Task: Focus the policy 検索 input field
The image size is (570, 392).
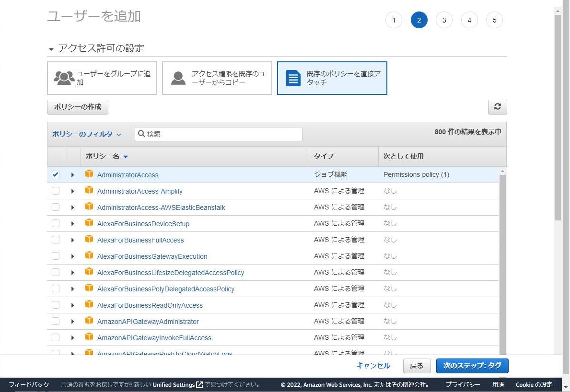Action: tap(219, 134)
